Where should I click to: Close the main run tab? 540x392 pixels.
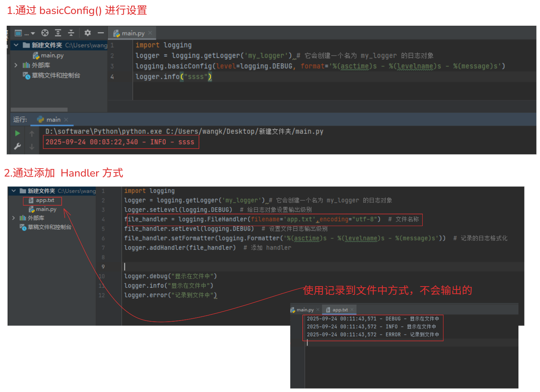pyautogui.click(x=66, y=119)
